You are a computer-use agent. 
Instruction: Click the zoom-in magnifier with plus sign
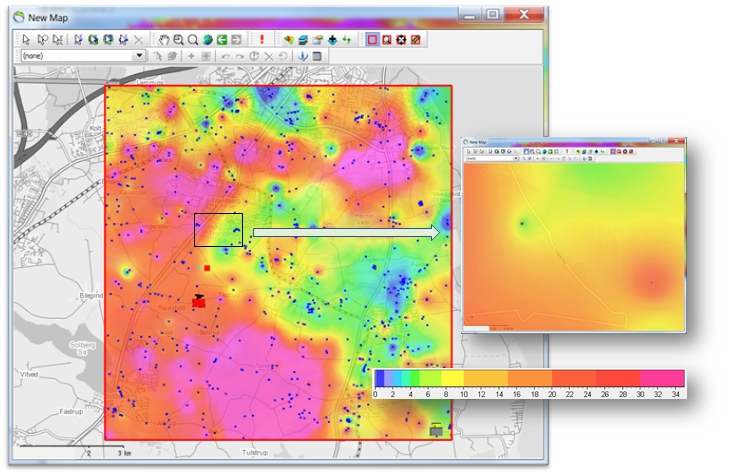[178, 40]
